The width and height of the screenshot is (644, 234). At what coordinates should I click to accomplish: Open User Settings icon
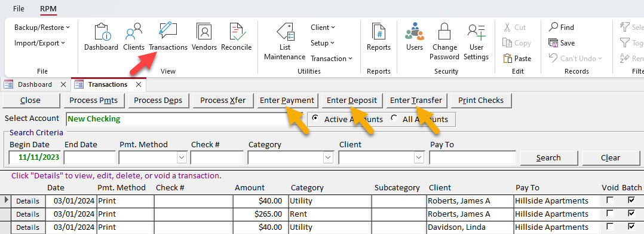coord(476,42)
